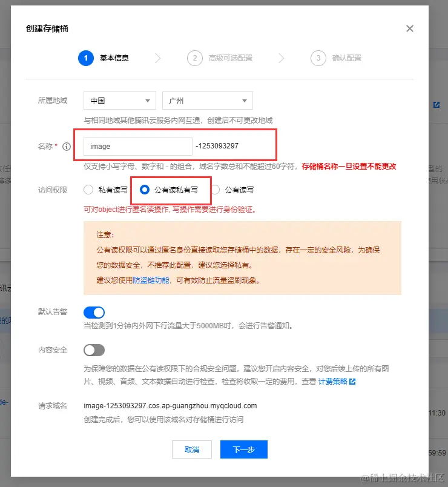The width and height of the screenshot is (448, 487).
Task: Click the red 存储桶名称一旦设置不能更改 warning text
Action: click(349, 167)
